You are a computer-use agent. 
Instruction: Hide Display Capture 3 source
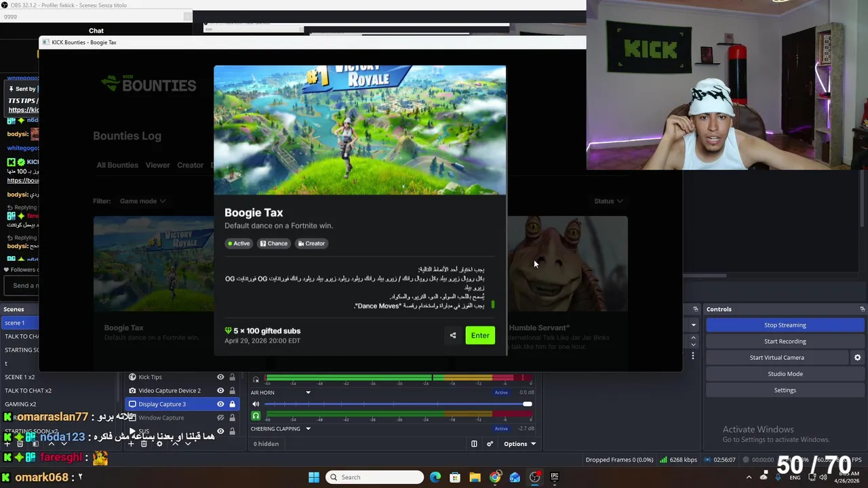point(220,404)
